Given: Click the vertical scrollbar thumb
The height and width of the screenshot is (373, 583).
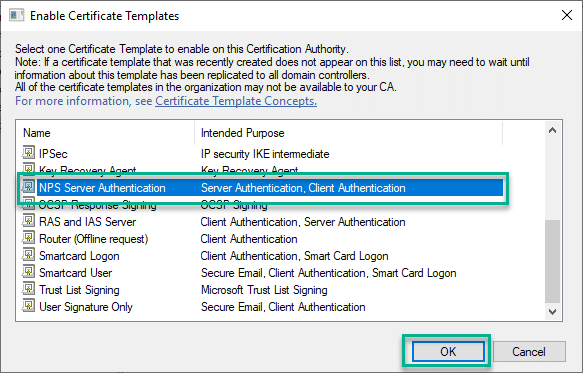Looking at the screenshot, I should click(x=553, y=261).
